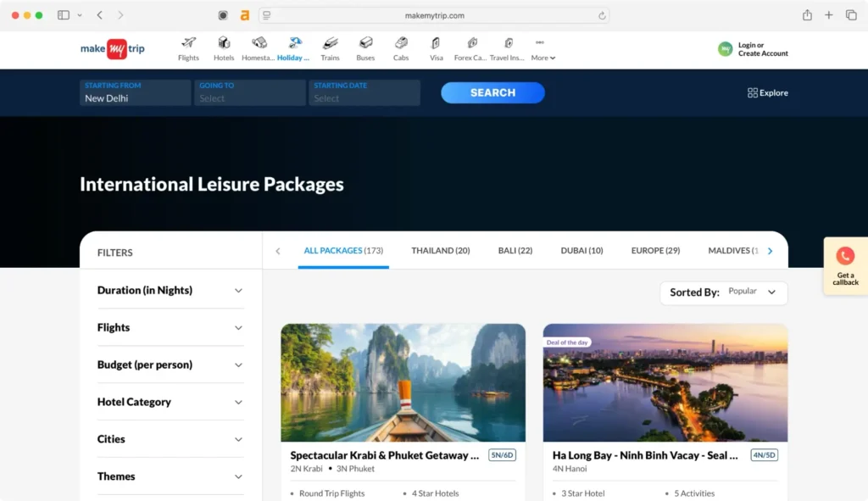Click the Homestays icon

(x=259, y=47)
